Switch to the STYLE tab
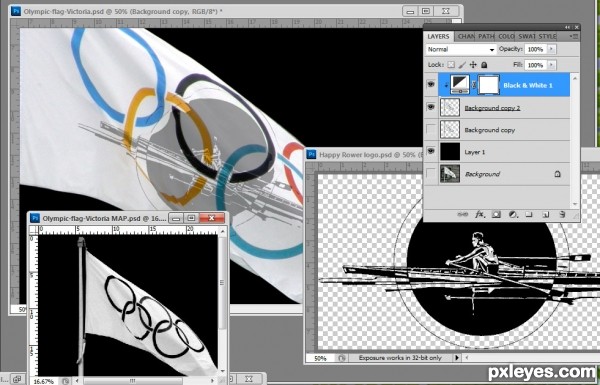 pos(547,36)
